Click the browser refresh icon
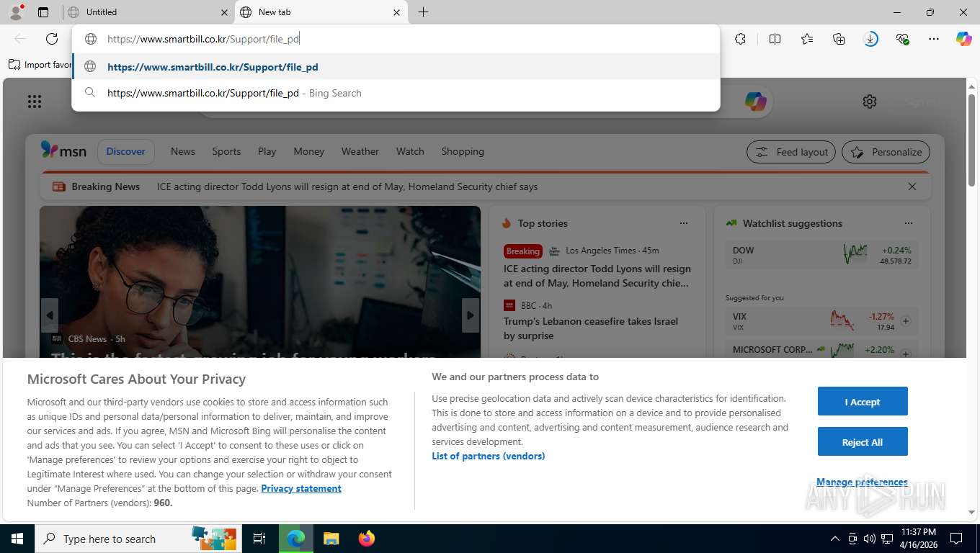The height and width of the screenshot is (553, 980). pos(52,39)
